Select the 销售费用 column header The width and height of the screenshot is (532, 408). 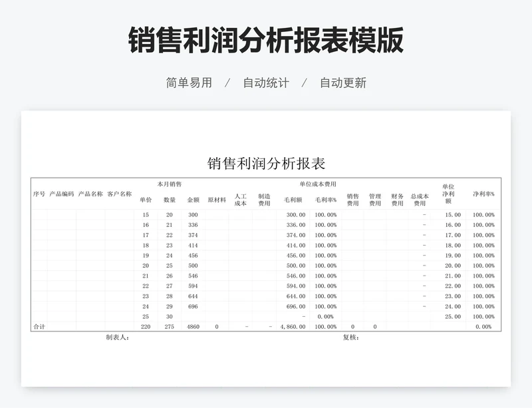(353, 200)
